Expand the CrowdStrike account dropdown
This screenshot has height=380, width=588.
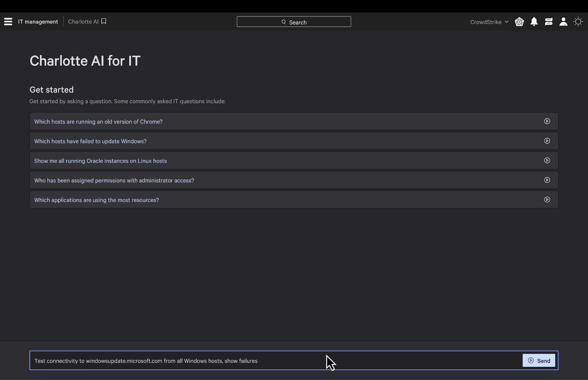489,22
